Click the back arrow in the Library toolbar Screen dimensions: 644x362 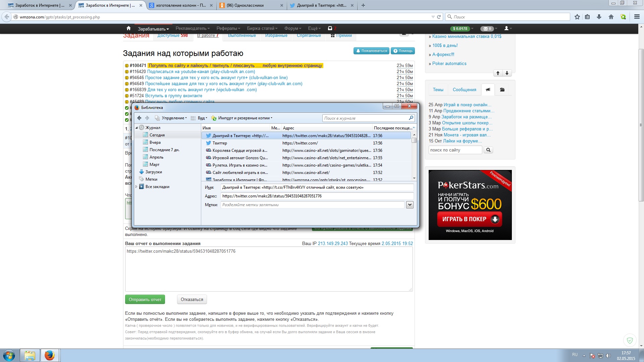point(139,118)
